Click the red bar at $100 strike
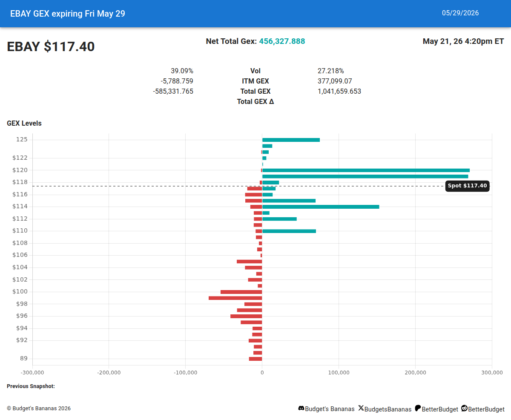 point(241,292)
